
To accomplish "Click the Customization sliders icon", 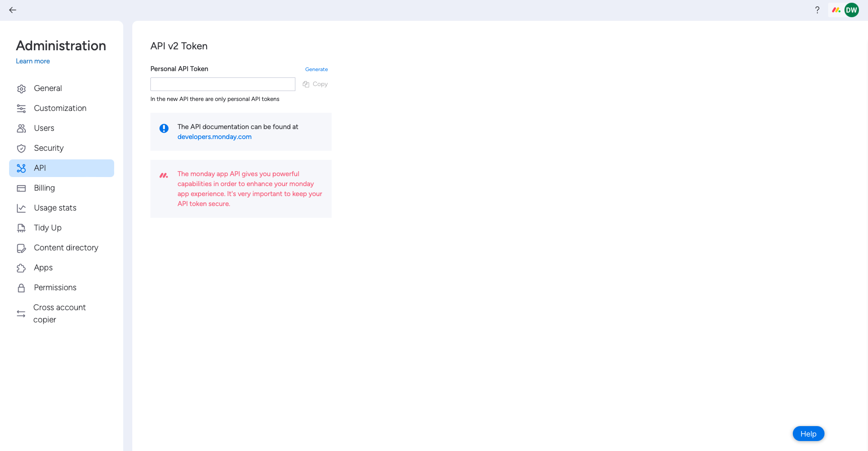I will point(21,109).
